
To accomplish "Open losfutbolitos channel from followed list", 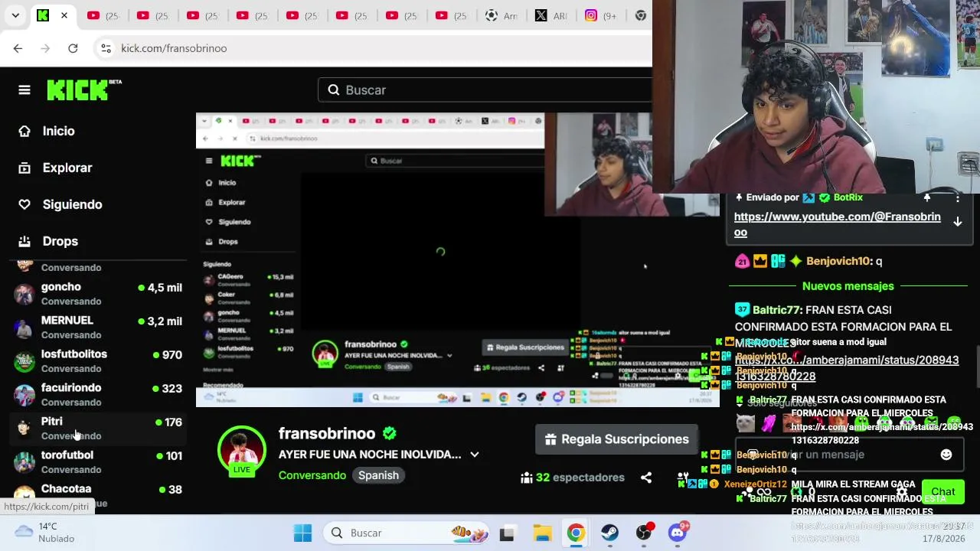I will [98, 361].
